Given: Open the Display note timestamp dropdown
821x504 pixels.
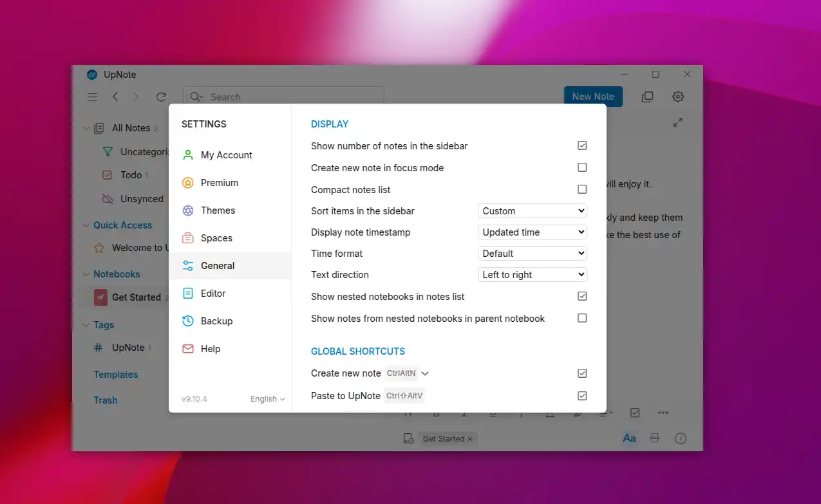Looking at the screenshot, I should (x=533, y=232).
